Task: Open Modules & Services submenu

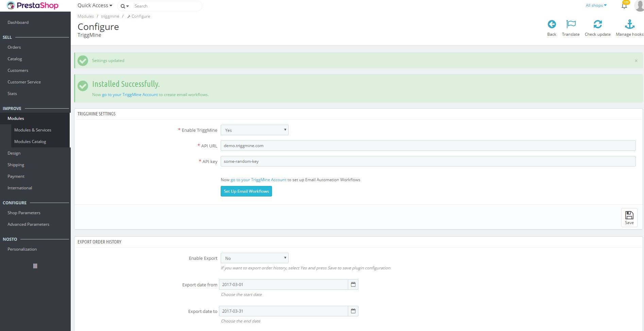Action: [x=33, y=130]
